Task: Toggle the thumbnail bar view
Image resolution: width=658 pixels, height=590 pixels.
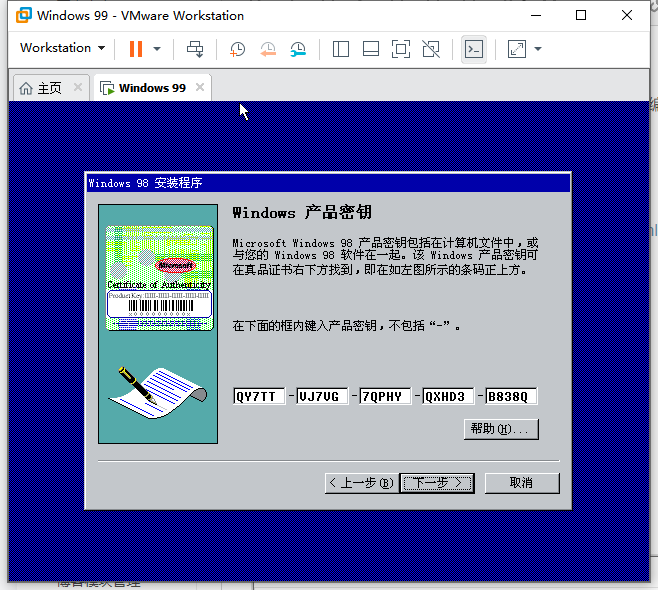Action: [x=371, y=49]
